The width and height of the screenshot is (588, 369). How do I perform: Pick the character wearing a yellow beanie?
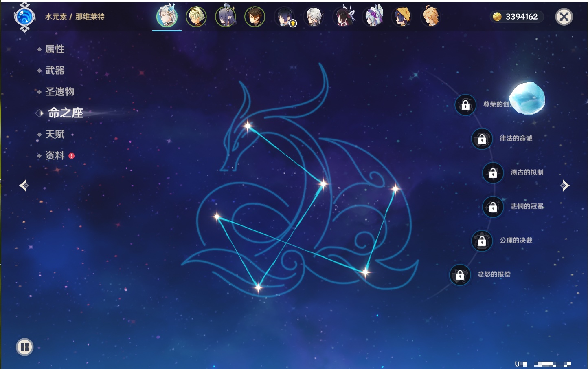pos(402,17)
